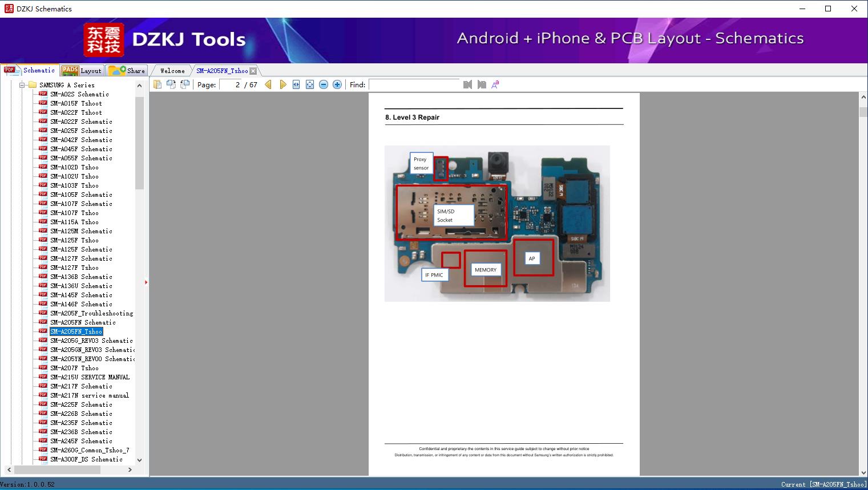Open SM-A136U Schematic file
This screenshot has height=490, width=868.
pos(81,286)
